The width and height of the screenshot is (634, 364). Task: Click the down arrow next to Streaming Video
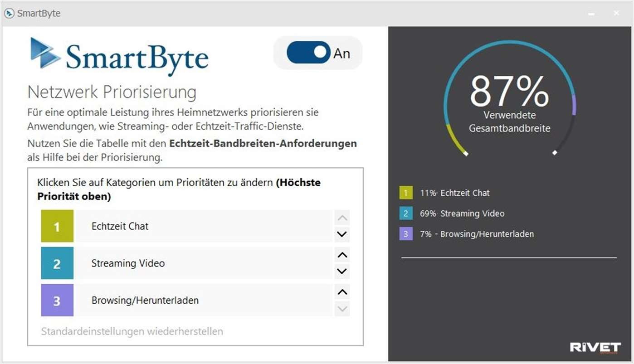point(342,272)
